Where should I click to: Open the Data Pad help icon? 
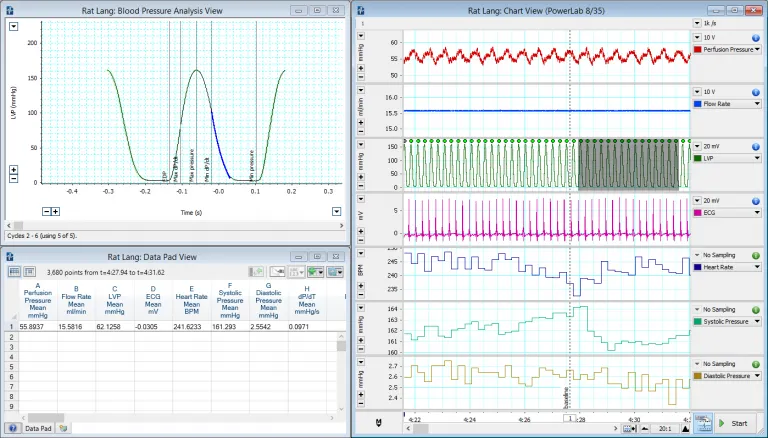tap(11, 427)
